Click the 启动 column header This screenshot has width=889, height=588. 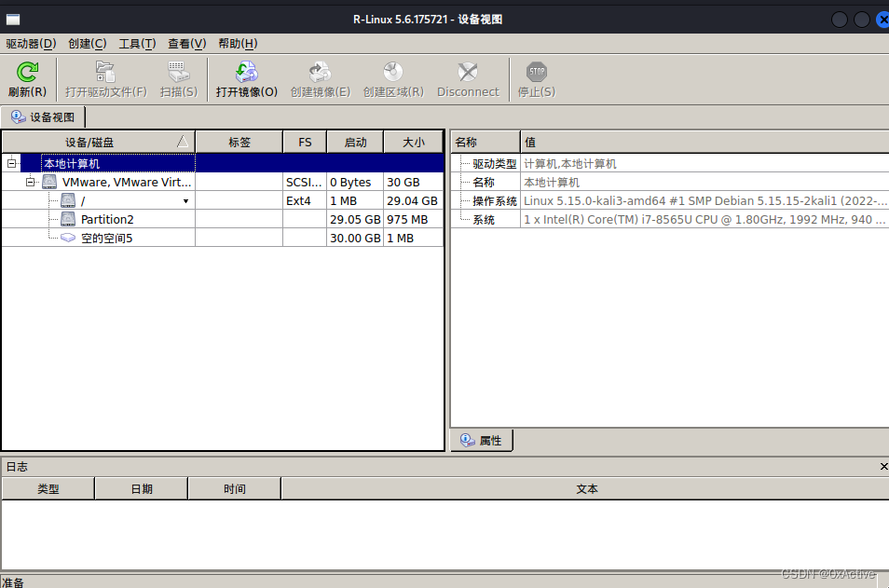coord(355,143)
